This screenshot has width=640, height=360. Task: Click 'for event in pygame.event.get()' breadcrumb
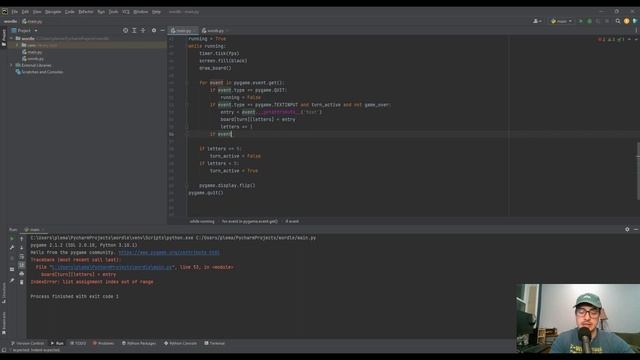click(249, 221)
